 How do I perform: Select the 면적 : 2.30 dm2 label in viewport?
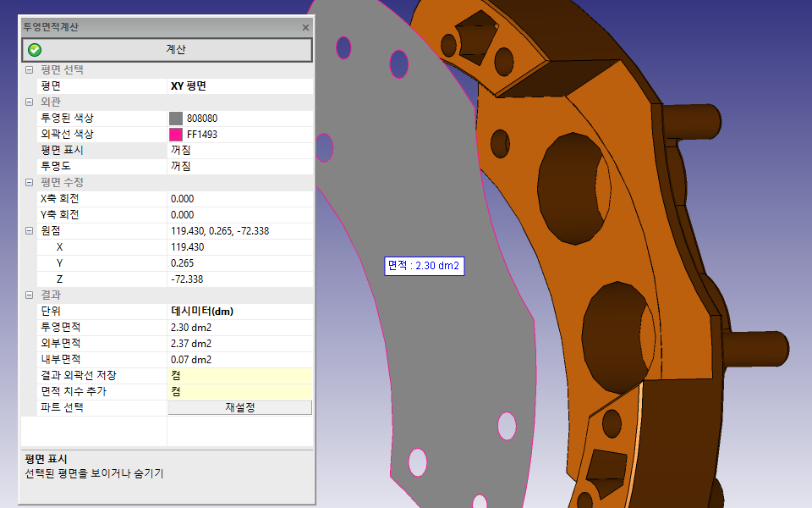[x=424, y=266]
